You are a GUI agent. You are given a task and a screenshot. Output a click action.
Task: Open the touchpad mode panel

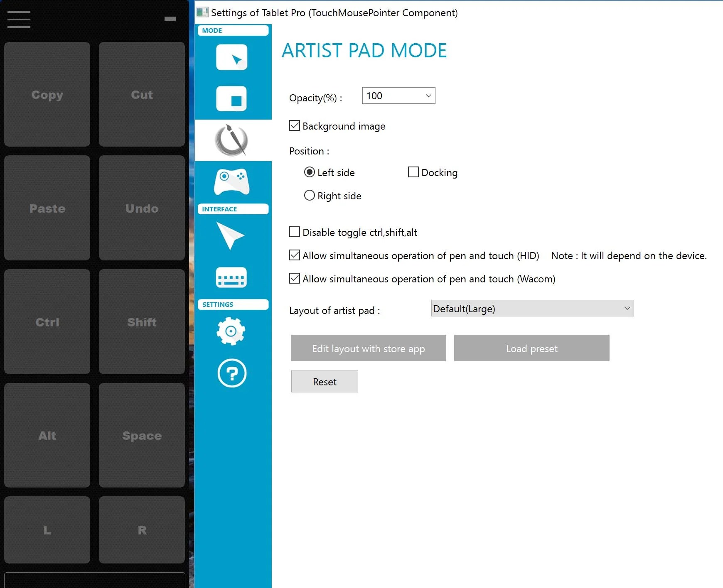coord(232,99)
